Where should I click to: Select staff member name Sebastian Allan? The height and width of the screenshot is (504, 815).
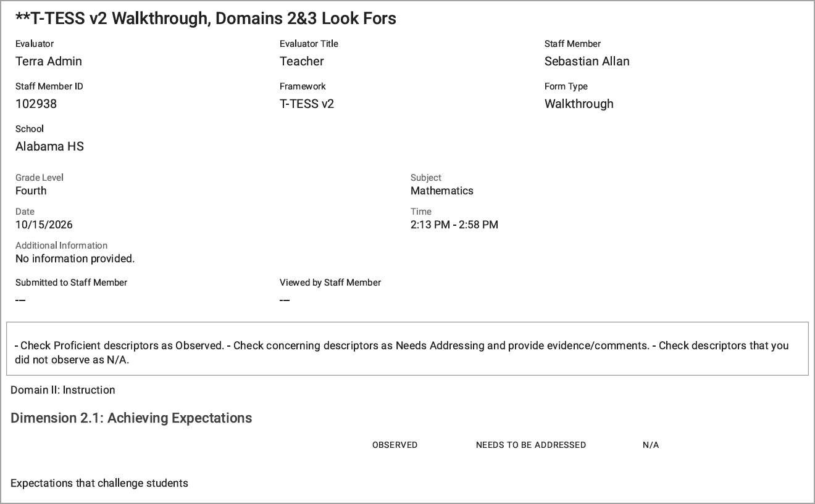587,61
